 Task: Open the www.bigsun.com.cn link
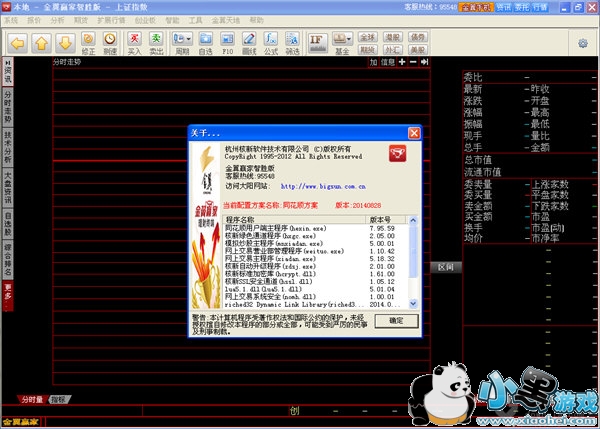323,186
